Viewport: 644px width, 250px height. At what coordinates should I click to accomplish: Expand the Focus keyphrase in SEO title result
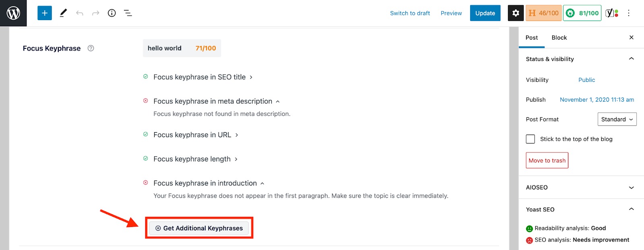point(251,77)
